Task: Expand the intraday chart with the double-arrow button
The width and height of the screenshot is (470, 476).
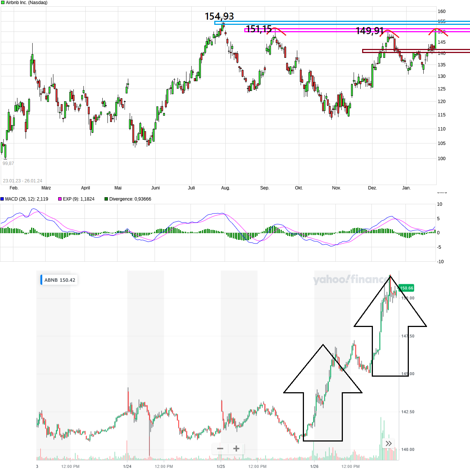Action: click(389, 443)
